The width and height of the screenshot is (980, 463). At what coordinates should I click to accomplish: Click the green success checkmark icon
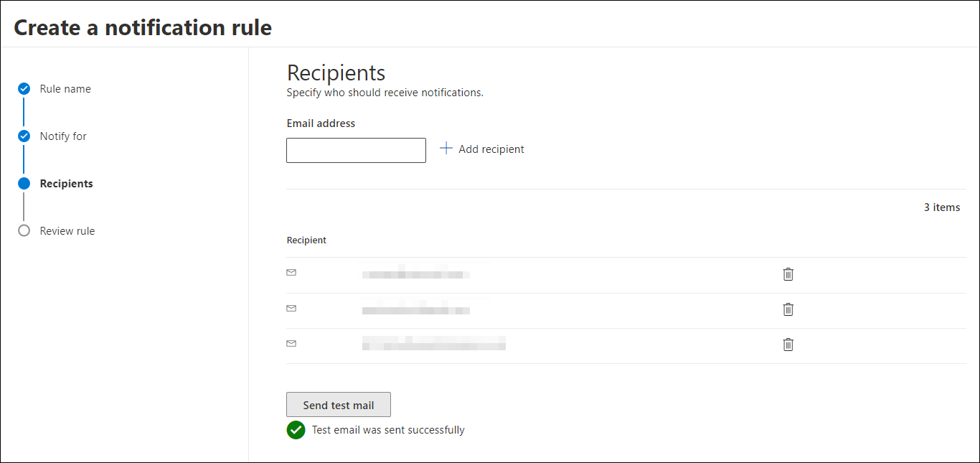296,430
